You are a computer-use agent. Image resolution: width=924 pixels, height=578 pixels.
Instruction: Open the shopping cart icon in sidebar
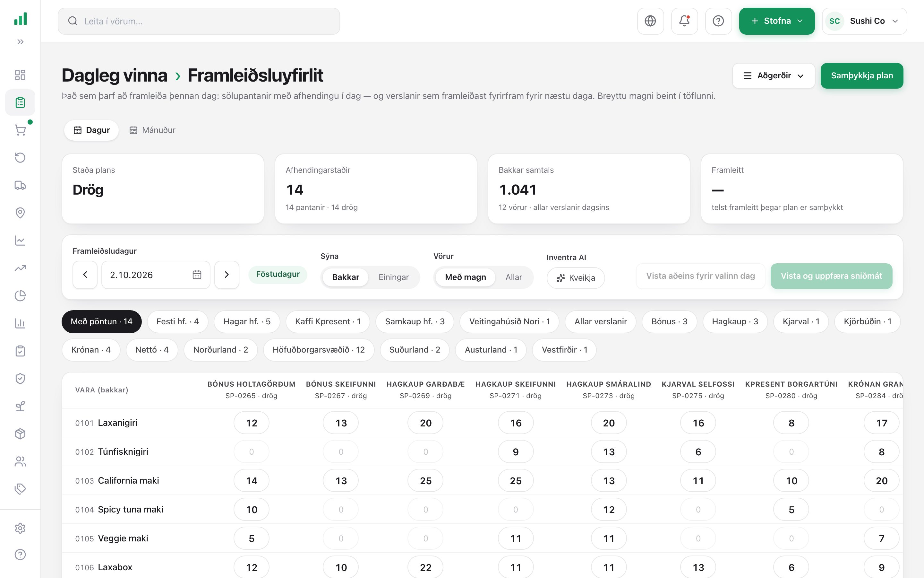click(x=20, y=130)
